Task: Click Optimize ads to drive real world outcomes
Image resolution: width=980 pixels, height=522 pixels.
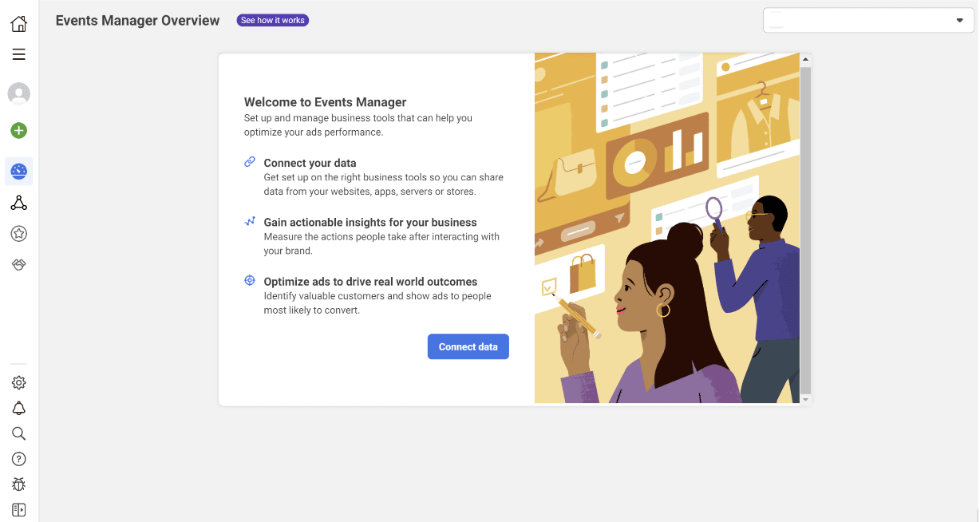Action: 370,282
